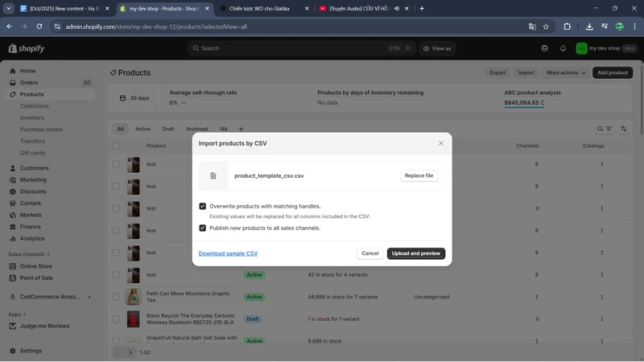
Task: Open the Analytics section
Action: point(32,238)
